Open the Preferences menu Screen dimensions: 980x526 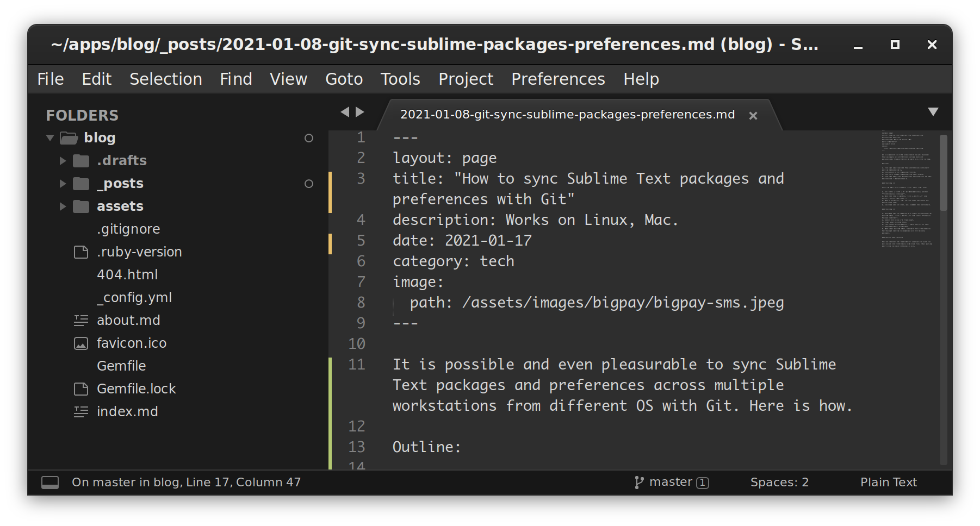(558, 79)
